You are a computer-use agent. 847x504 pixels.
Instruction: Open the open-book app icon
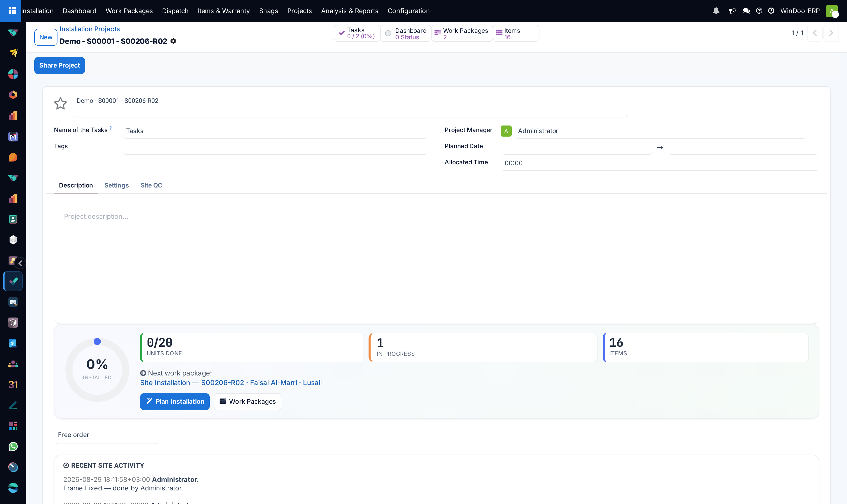click(x=13, y=302)
